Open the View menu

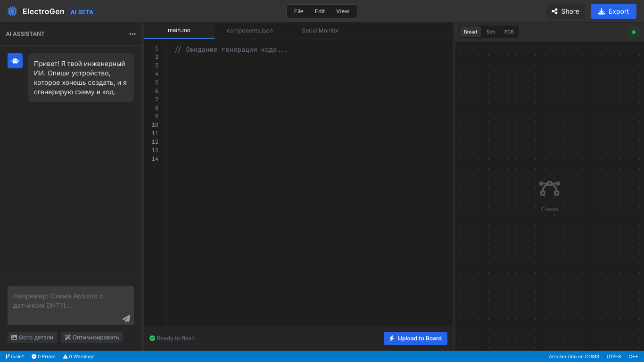(343, 11)
